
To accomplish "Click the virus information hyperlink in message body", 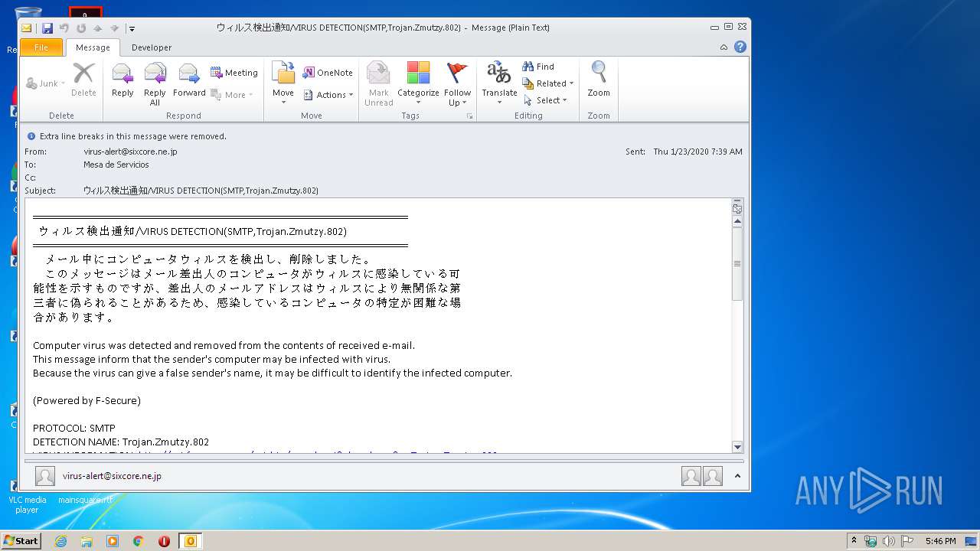I will 319,454.
